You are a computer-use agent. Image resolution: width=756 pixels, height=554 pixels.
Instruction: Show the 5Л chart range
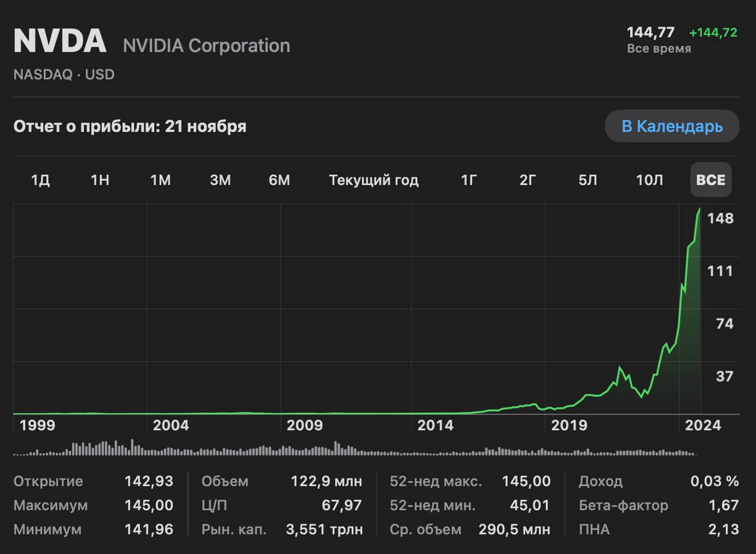pos(588,180)
